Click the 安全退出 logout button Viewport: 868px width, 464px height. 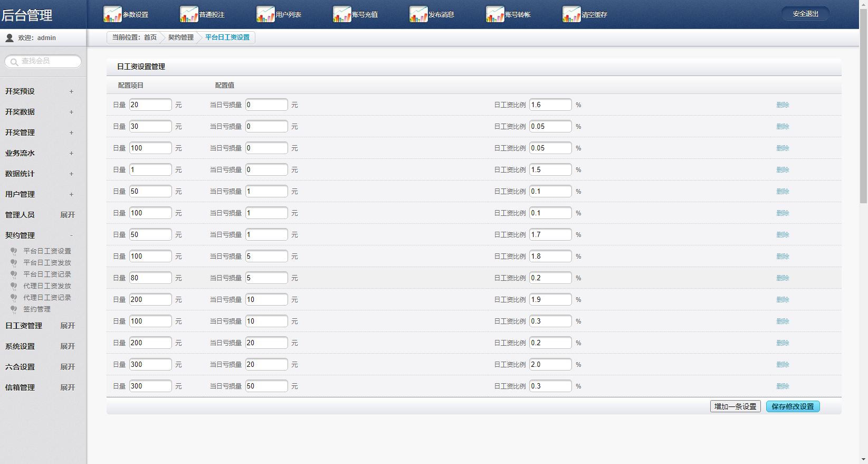coord(805,14)
